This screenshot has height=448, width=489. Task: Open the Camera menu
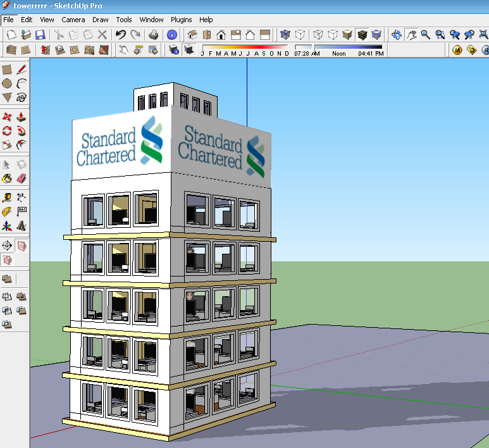[x=73, y=20]
